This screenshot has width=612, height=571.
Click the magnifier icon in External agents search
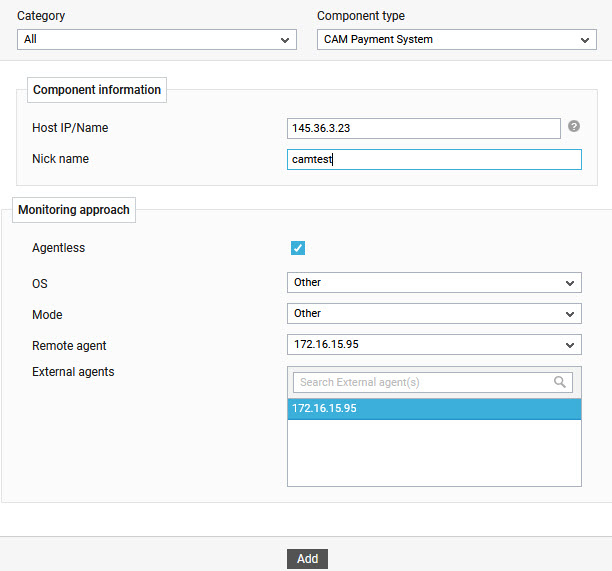(x=560, y=382)
